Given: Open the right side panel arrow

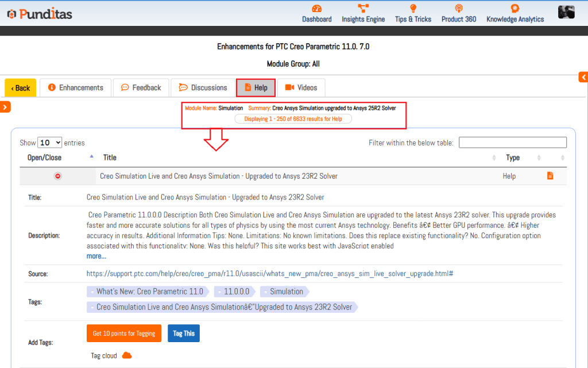Looking at the screenshot, I should point(583,77).
